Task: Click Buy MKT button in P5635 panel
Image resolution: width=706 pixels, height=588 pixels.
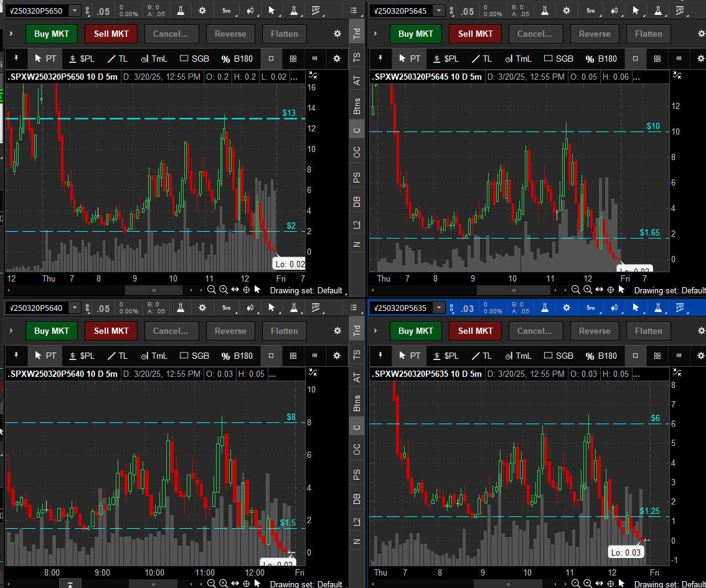Action: [415, 331]
